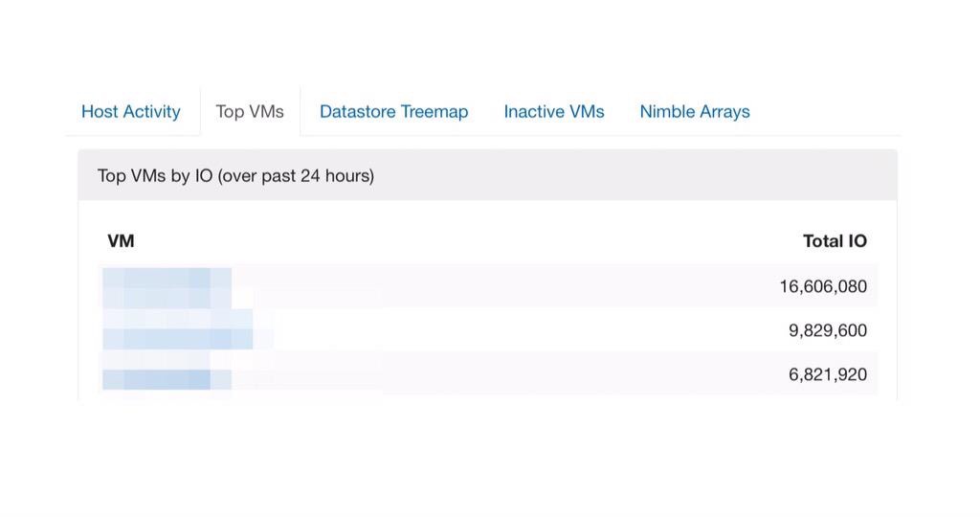Click the 16,606,080 Total IO value
The image size is (980, 517).
point(822,286)
